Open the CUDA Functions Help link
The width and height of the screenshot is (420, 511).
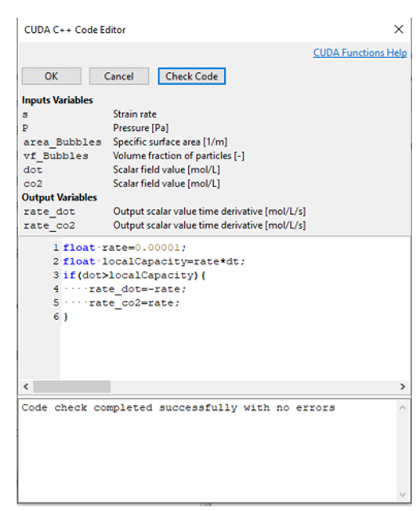(x=360, y=53)
